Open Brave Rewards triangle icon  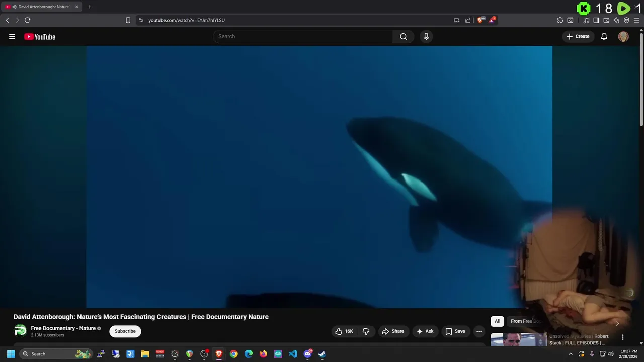pos(492,20)
